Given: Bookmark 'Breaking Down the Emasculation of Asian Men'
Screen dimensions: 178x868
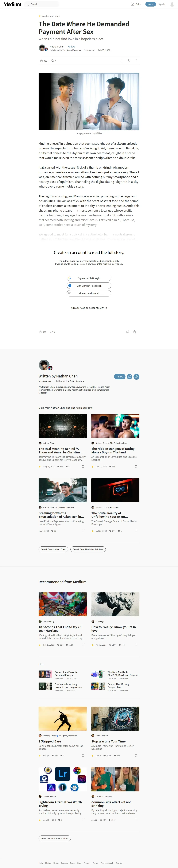Looking at the screenshot, I should pos(83,531).
